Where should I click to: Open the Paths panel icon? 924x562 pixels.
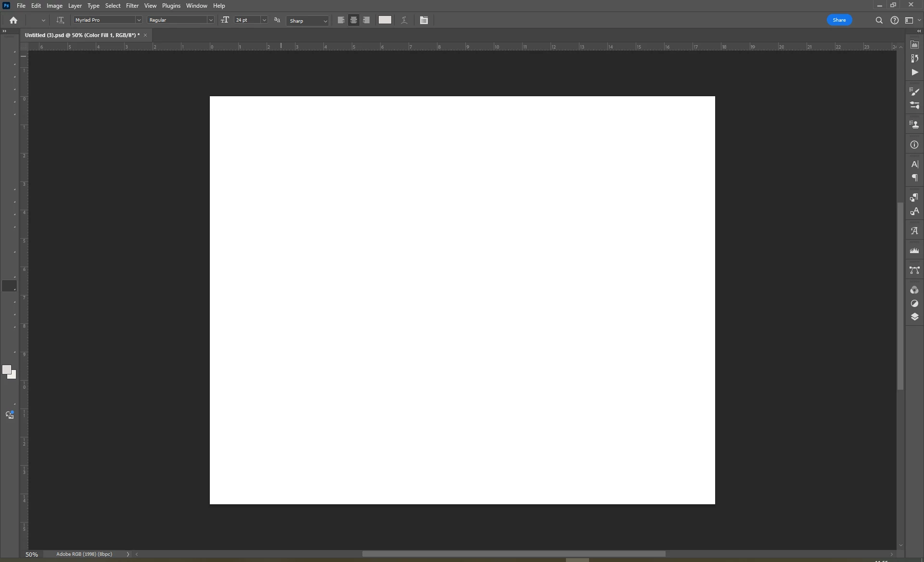(914, 270)
